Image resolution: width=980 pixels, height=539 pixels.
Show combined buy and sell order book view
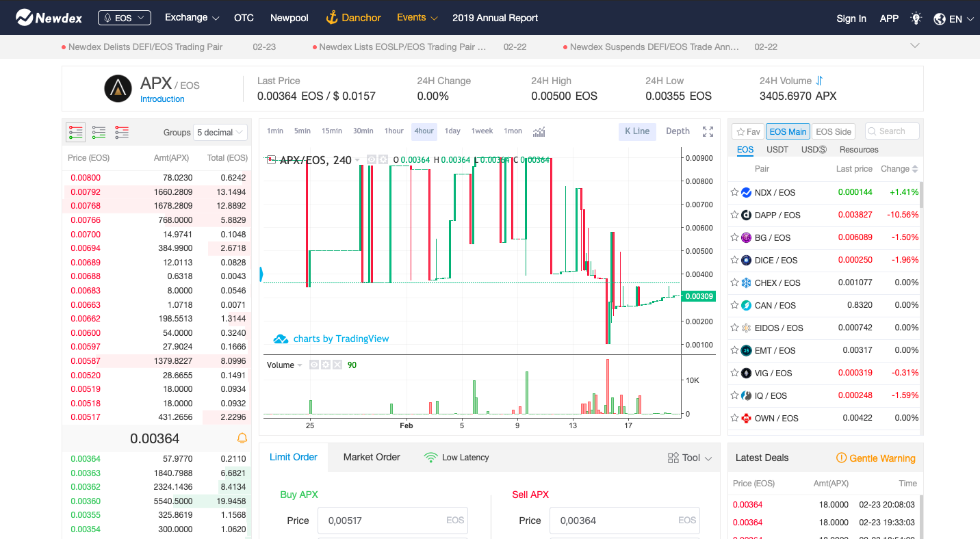pos(76,132)
